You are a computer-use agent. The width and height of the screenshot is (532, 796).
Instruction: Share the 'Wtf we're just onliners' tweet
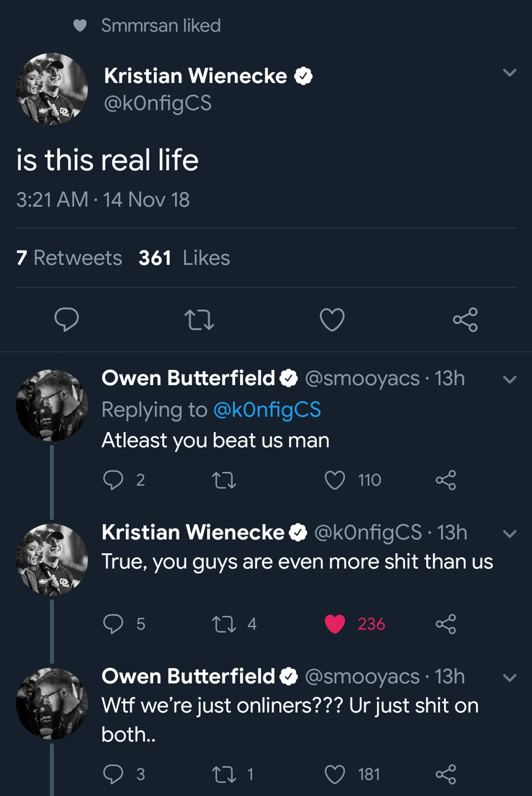446,774
